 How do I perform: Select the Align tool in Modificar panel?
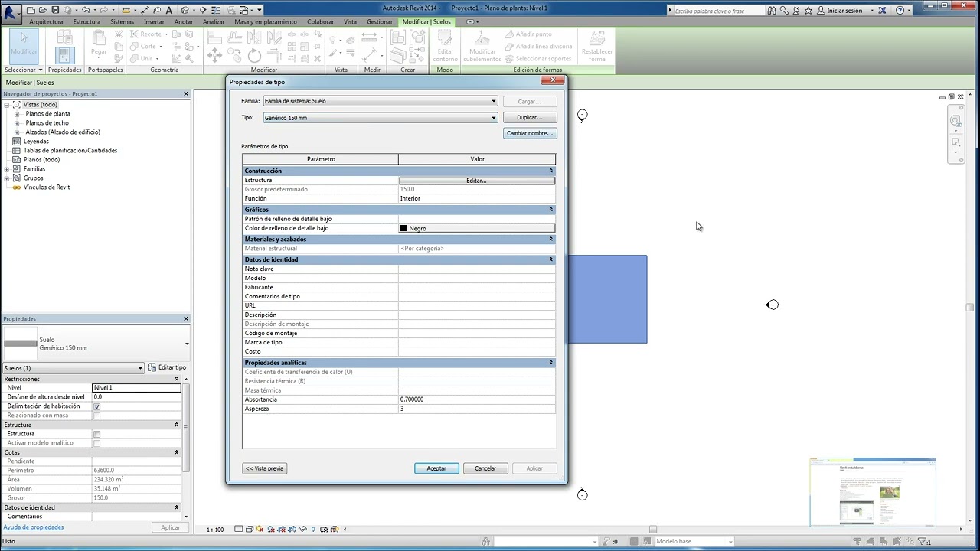pyautogui.click(x=215, y=37)
